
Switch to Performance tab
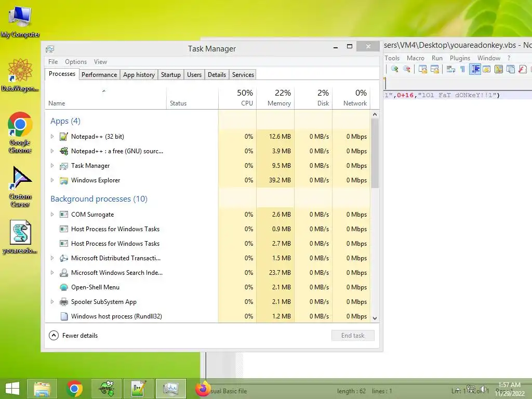pyautogui.click(x=99, y=75)
